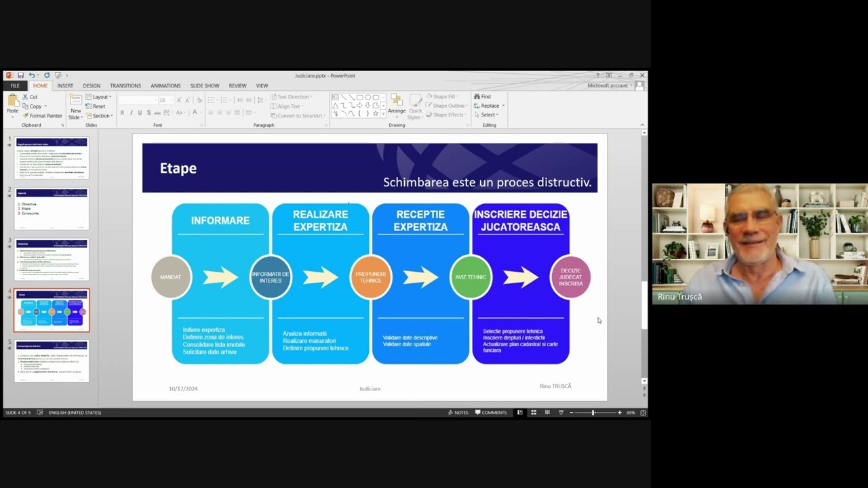Click the zoom in plus button
Viewport: 868px width, 488px height.
(x=619, y=413)
